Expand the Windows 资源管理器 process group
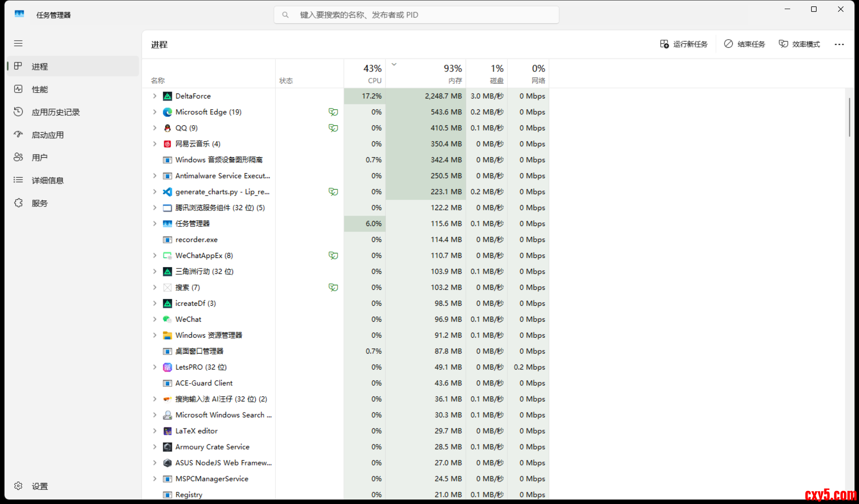 [x=155, y=335]
